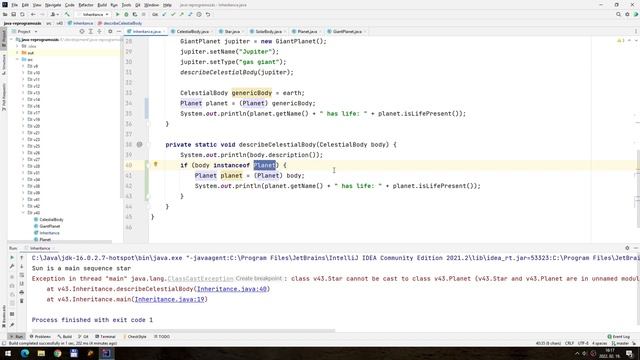Open Run panel settings gear
Image resolution: width=640 pixels, height=360 pixels.
627,248
